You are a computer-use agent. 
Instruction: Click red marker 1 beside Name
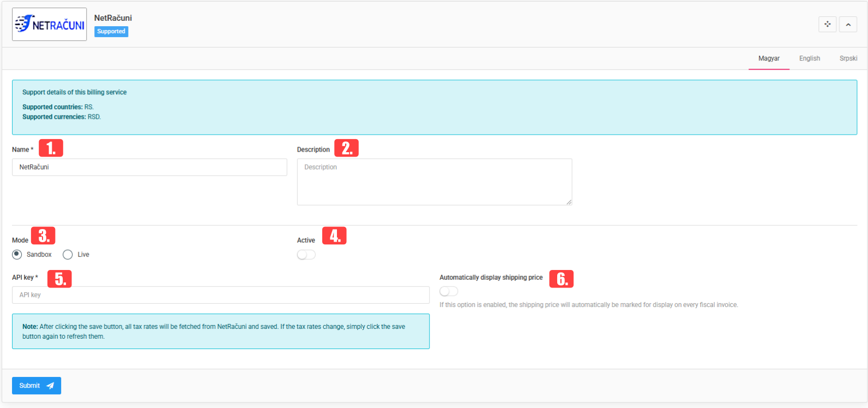51,148
